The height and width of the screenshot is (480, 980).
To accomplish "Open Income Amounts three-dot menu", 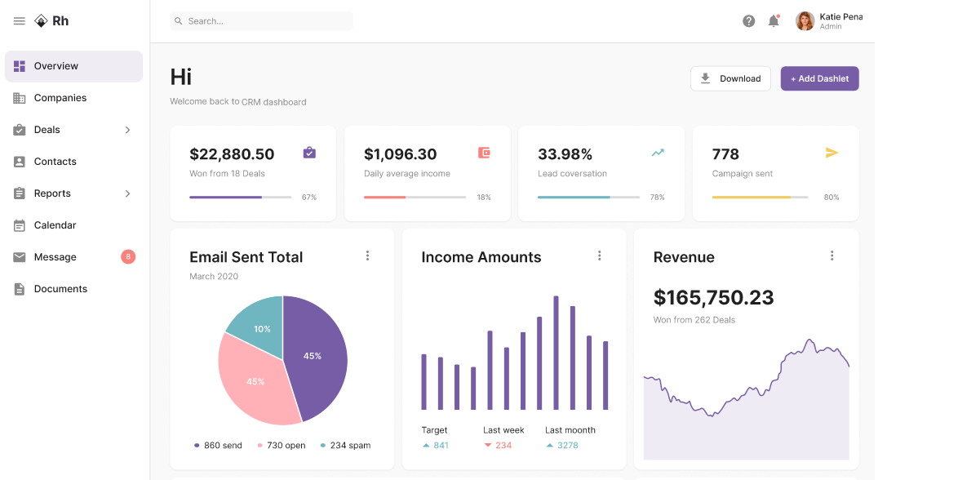I will (x=599, y=256).
